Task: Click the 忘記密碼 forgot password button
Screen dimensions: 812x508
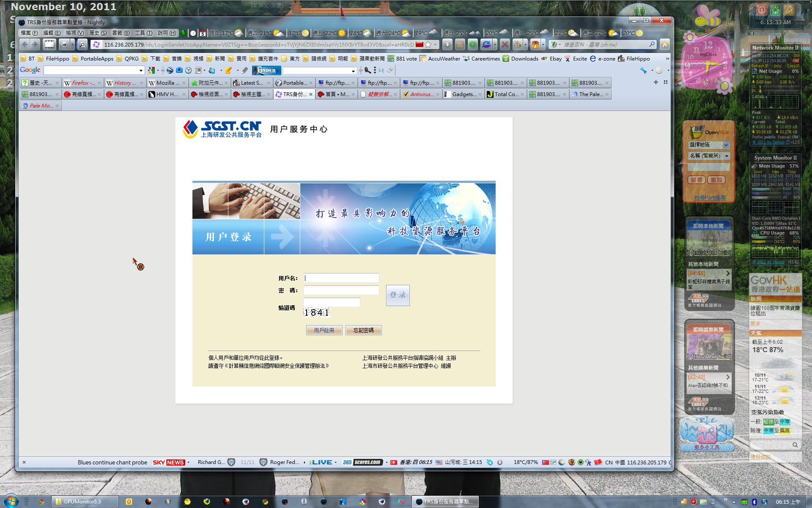Action: 363,330
